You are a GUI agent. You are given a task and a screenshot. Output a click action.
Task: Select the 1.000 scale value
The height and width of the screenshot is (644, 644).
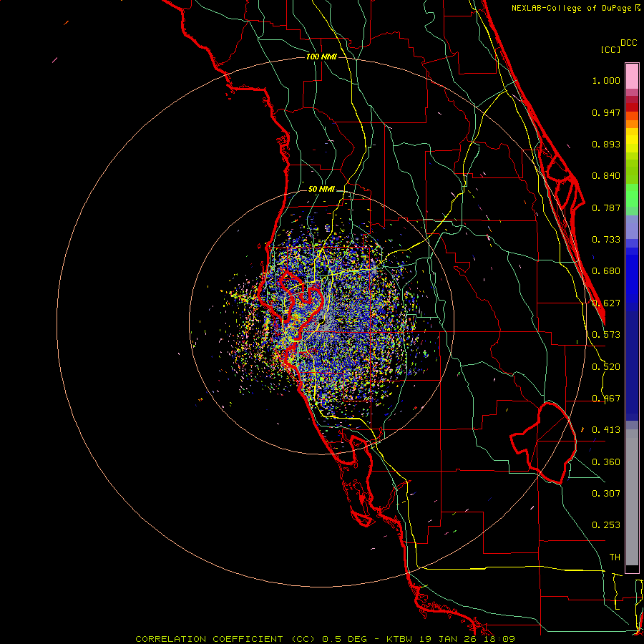[606, 80]
